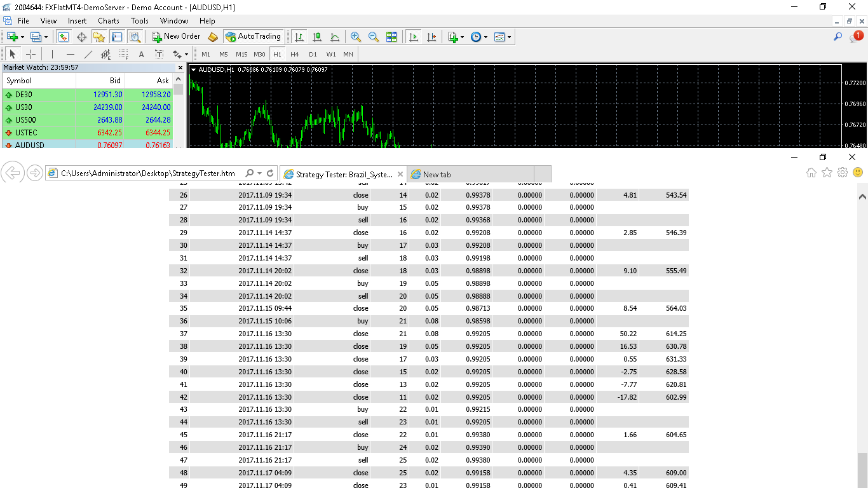Open the MetaEditor book icon
This screenshot has height=488, width=868.
(213, 37)
